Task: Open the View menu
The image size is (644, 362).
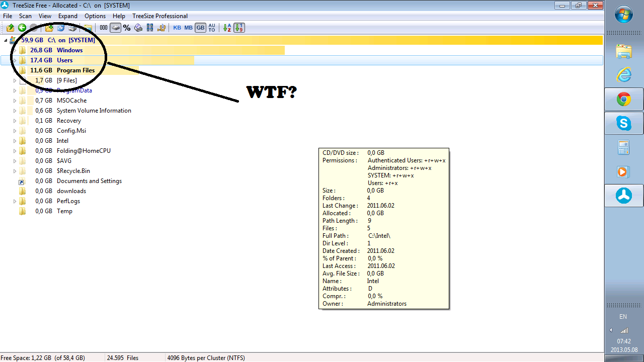Action: [x=45, y=16]
